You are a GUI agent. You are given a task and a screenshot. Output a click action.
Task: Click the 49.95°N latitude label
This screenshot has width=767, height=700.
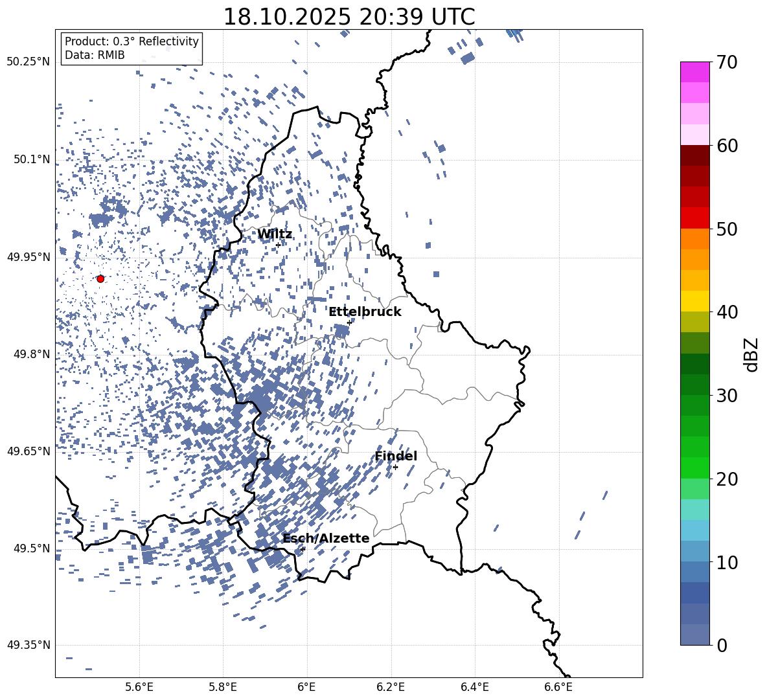29,256
